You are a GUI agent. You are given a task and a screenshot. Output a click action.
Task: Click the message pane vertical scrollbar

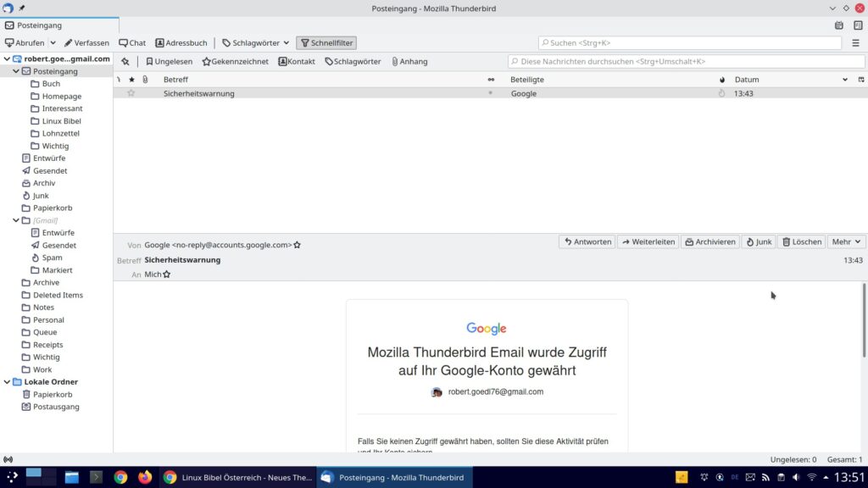(x=864, y=319)
